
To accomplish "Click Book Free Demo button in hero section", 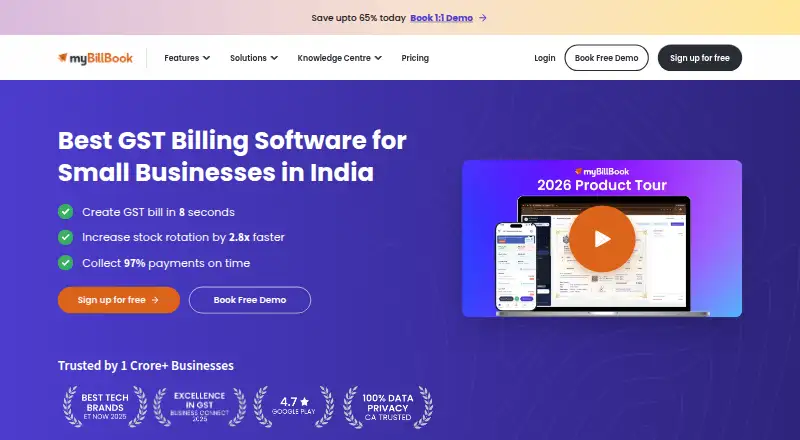I will pos(249,300).
